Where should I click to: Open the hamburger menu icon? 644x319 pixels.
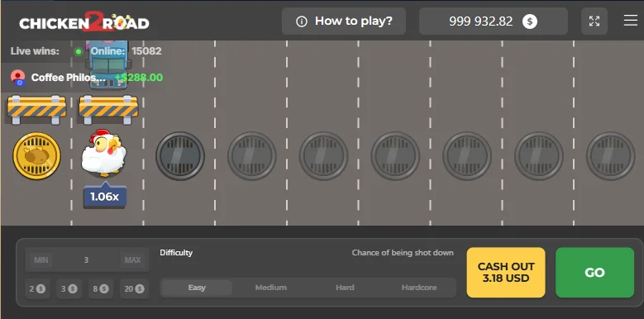pyautogui.click(x=631, y=21)
